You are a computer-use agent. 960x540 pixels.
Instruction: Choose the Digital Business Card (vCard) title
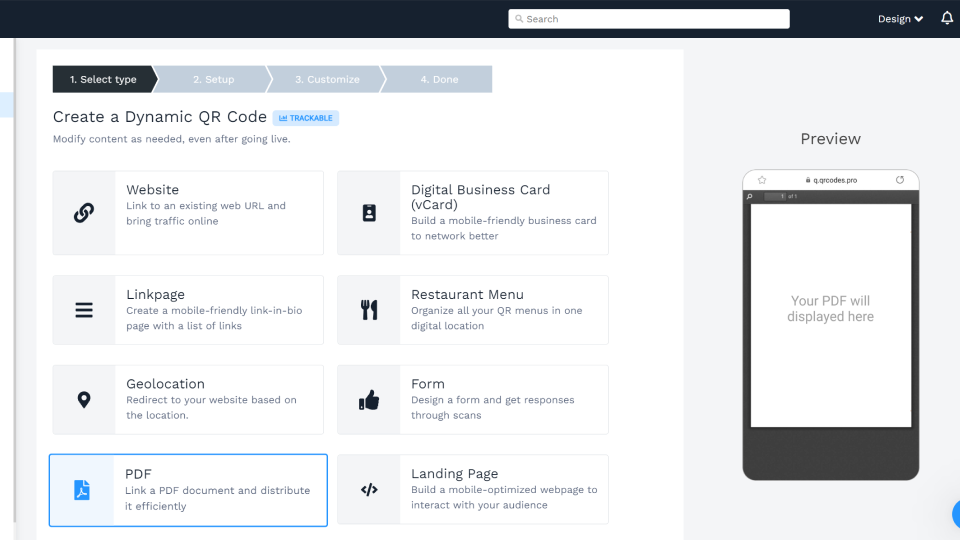point(481,197)
